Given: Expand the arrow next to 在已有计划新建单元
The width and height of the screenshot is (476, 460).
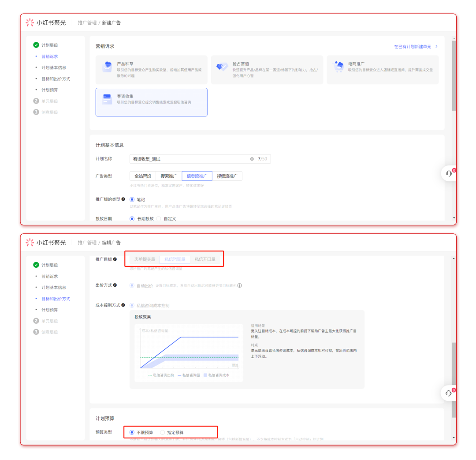Looking at the screenshot, I should point(436,46).
